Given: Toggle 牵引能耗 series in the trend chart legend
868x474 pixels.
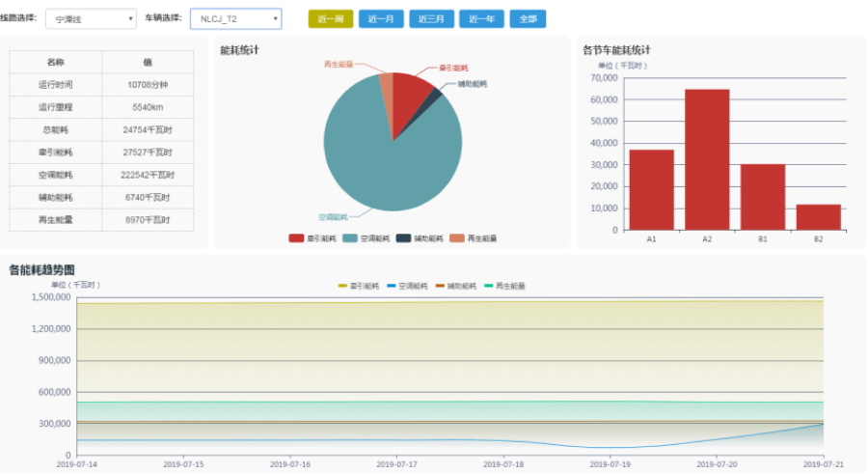Looking at the screenshot, I should [x=358, y=286].
